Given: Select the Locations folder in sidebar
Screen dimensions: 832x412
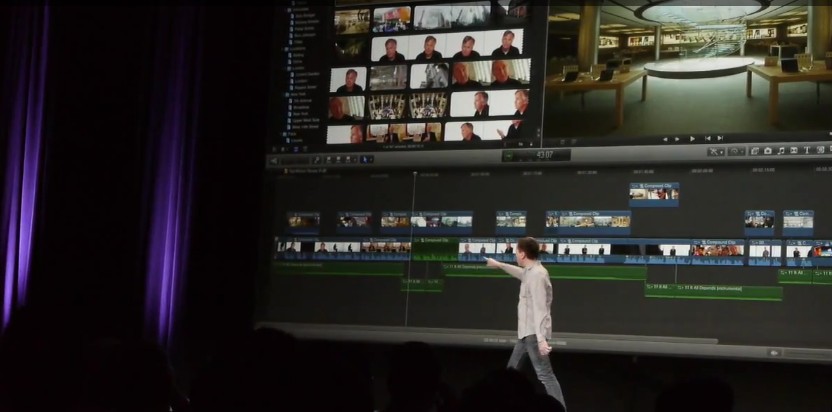Looking at the screenshot, I should coord(295,48).
